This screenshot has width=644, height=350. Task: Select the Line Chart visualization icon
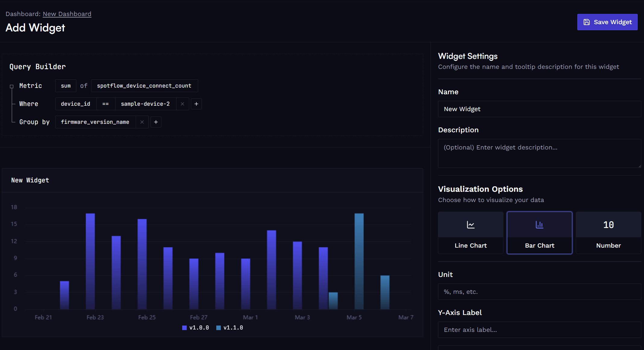pyautogui.click(x=470, y=224)
